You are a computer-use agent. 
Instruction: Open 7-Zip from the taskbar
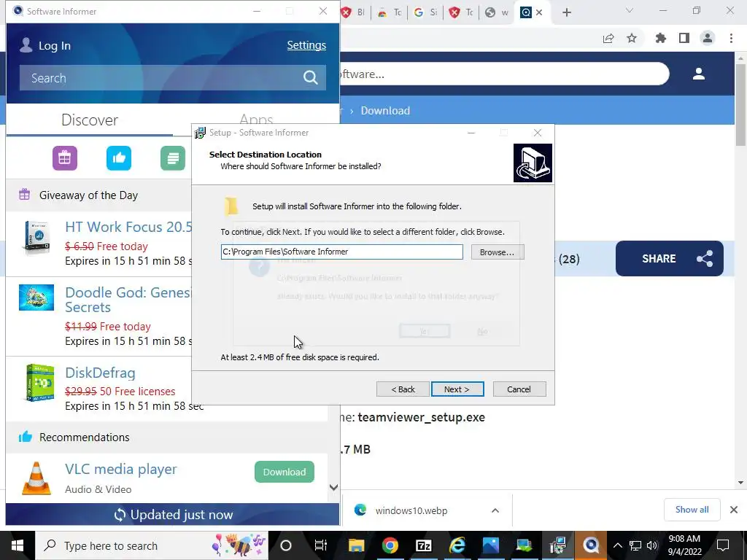424,545
